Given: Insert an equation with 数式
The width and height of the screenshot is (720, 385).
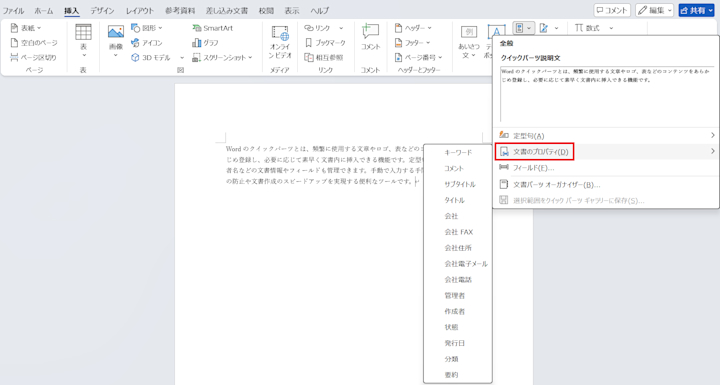Looking at the screenshot, I should click(588, 28).
